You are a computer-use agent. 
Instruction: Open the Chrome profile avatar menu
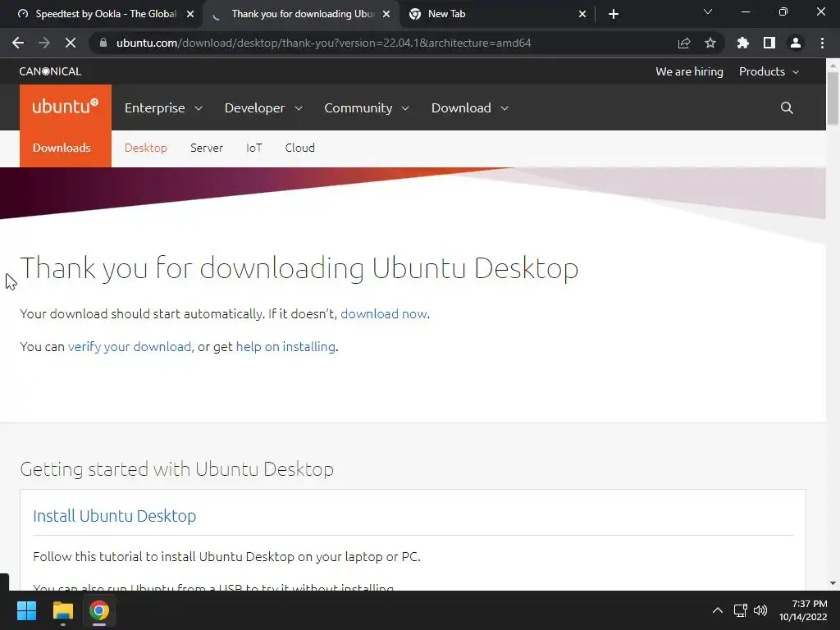pyautogui.click(x=796, y=43)
